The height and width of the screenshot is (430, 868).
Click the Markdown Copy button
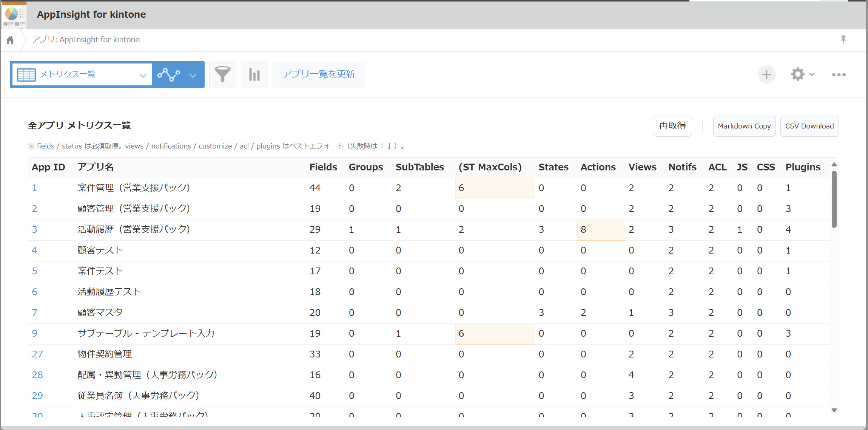coord(744,126)
